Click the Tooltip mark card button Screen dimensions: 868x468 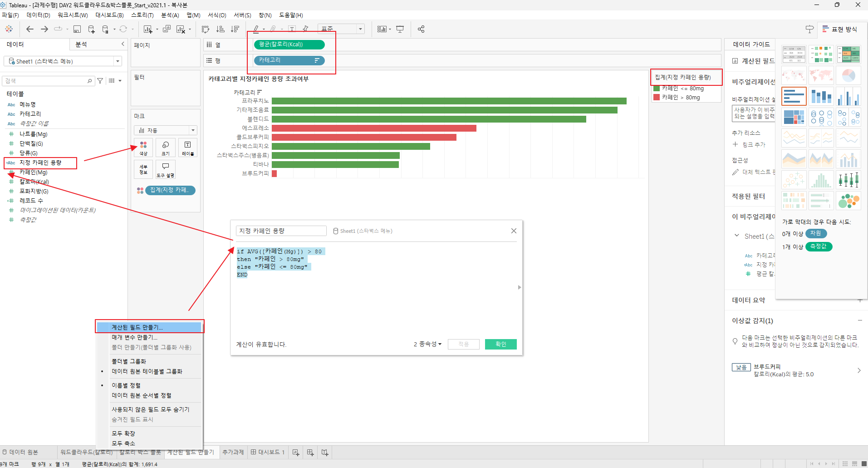[166, 169]
